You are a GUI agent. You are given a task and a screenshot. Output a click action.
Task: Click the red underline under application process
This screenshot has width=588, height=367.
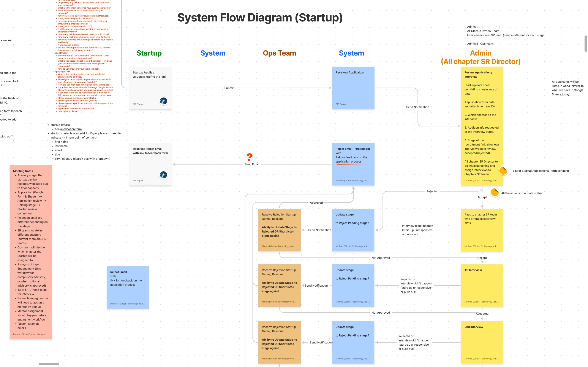pyautogui.click(x=351, y=164)
